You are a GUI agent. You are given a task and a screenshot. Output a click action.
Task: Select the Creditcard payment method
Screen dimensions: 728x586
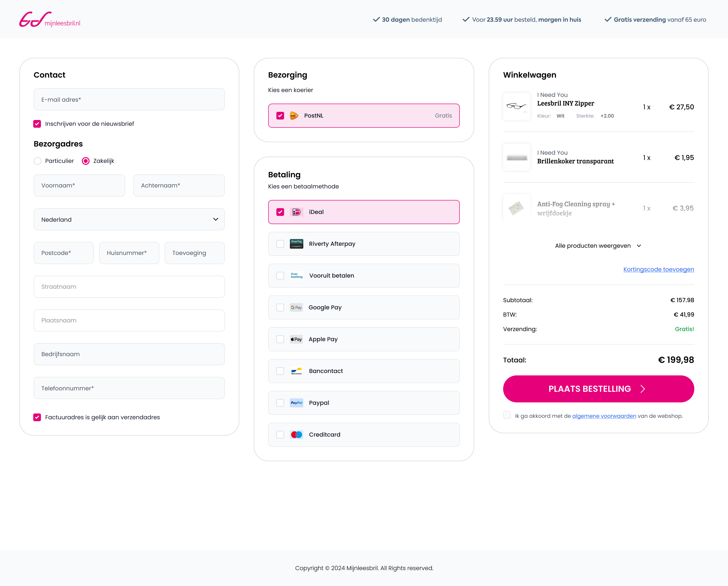[x=280, y=435]
